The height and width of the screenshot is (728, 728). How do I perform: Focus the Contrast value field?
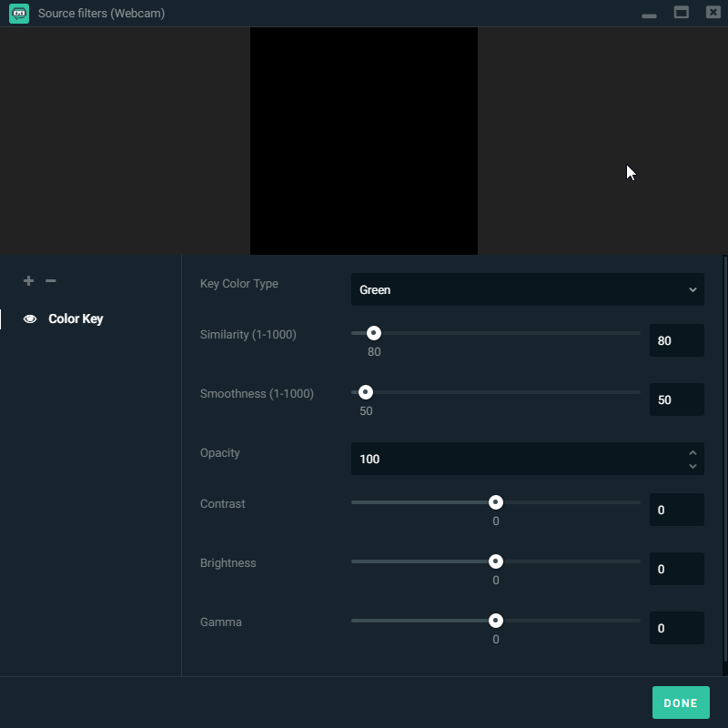point(676,510)
